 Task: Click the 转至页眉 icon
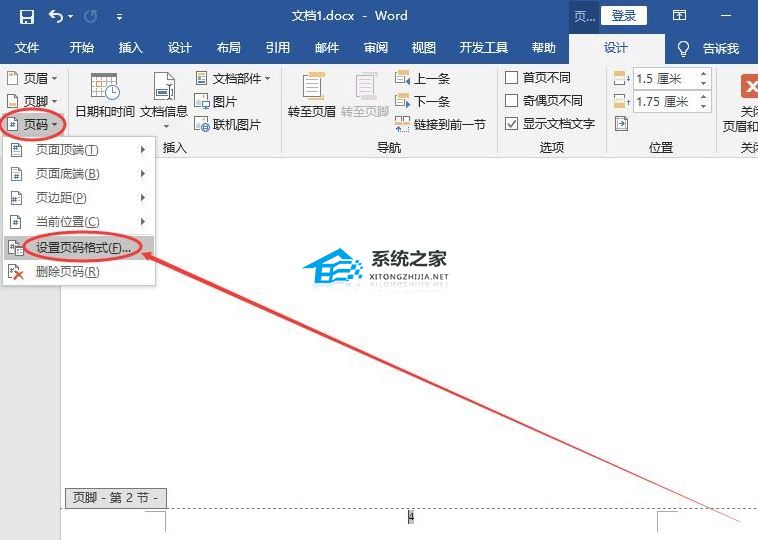[313, 86]
